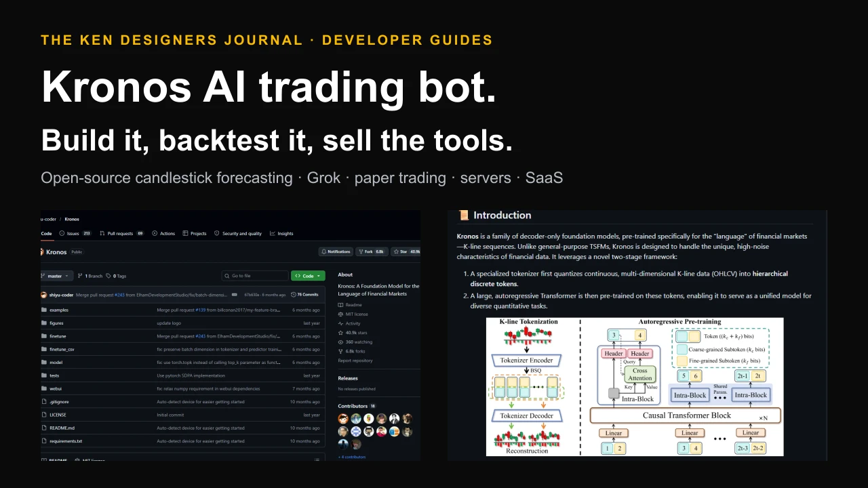868x488 pixels.
Task: Open the .gitignore file
Action: [x=59, y=402]
